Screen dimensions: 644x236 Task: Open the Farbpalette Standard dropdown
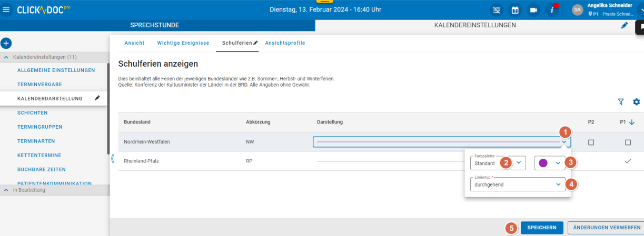coord(498,163)
